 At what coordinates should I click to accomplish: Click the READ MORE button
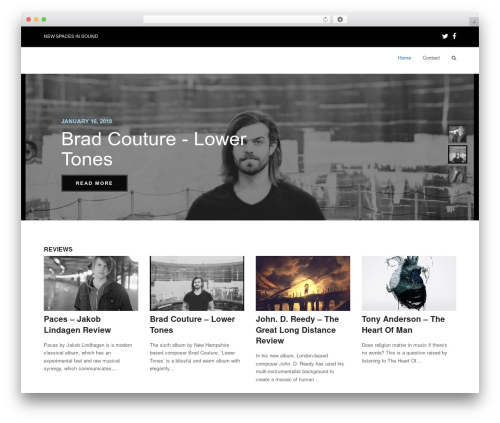94,183
